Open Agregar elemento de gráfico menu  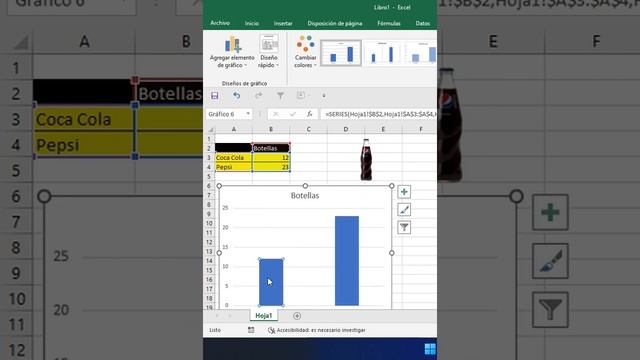tap(232, 52)
